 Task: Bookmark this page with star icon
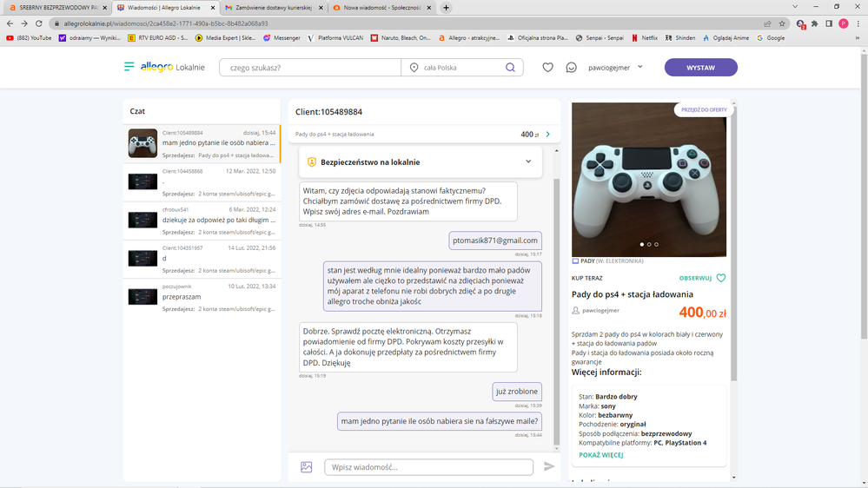coord(782,23)
